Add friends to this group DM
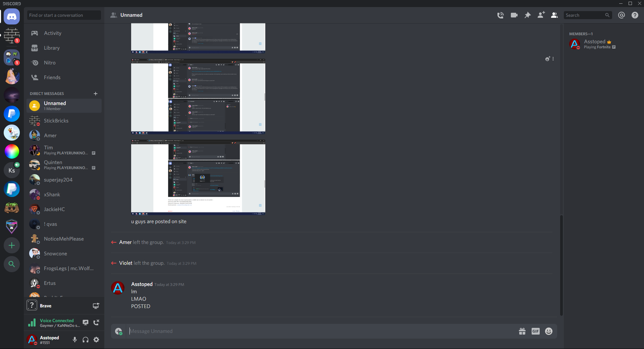 click(541, 15)
